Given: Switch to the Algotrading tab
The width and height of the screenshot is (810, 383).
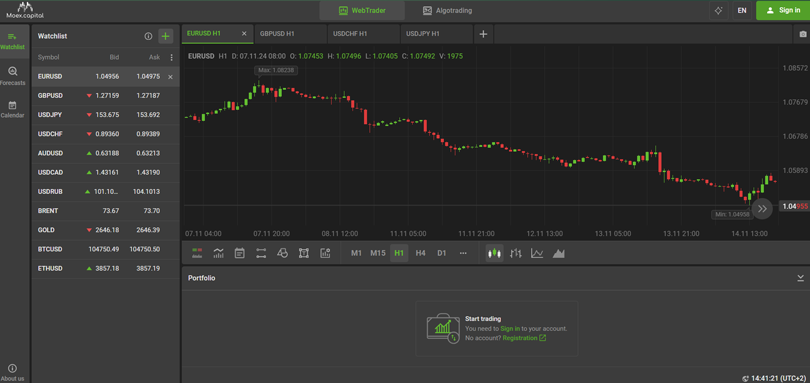Looking at the screenshot, I should pyautogui.click(x=447, y=10).
